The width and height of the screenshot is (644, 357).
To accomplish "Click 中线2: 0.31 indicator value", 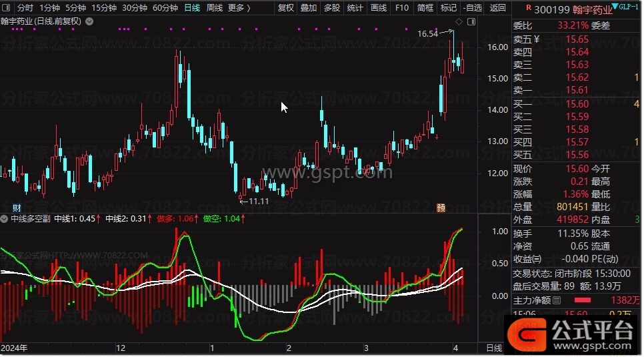I will click(129, 219).
